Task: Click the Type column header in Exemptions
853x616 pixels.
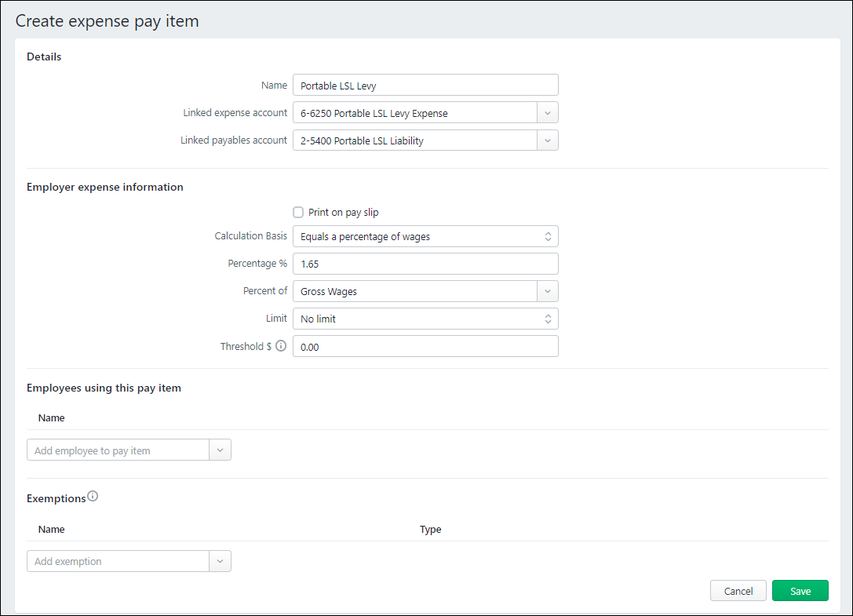Action: pyautogui.click(x=430, y=530)
